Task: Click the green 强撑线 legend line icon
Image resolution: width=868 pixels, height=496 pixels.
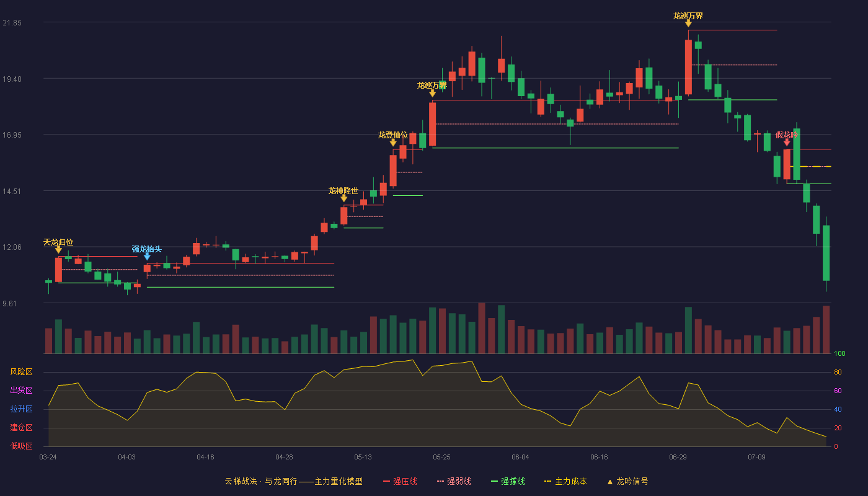Action: 494,481
